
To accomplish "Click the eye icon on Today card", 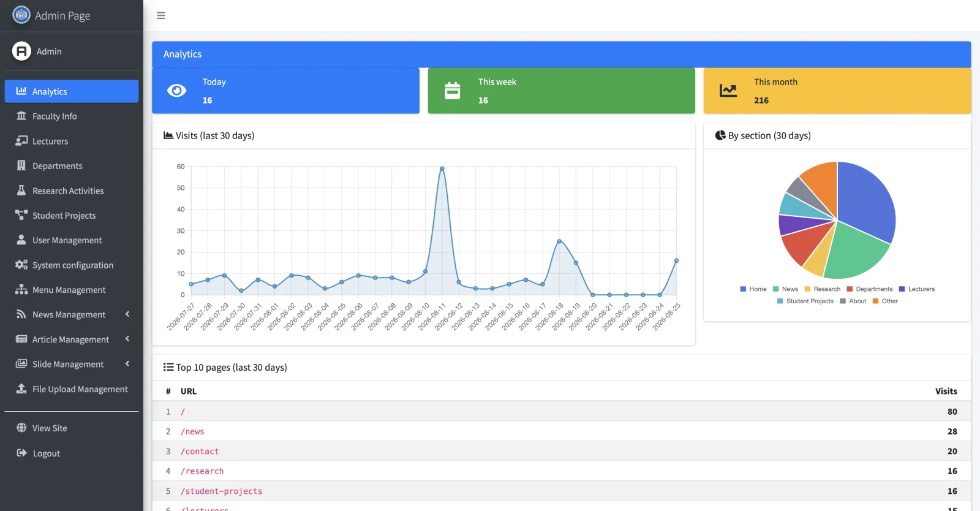I will [176, 91].
